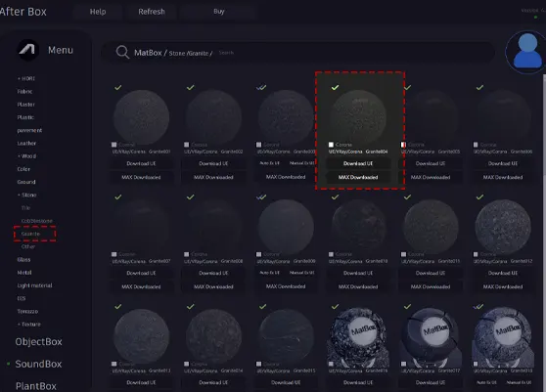Select Light material category
The width and height of the screenshot is (546, 392).
click(34, 285)
